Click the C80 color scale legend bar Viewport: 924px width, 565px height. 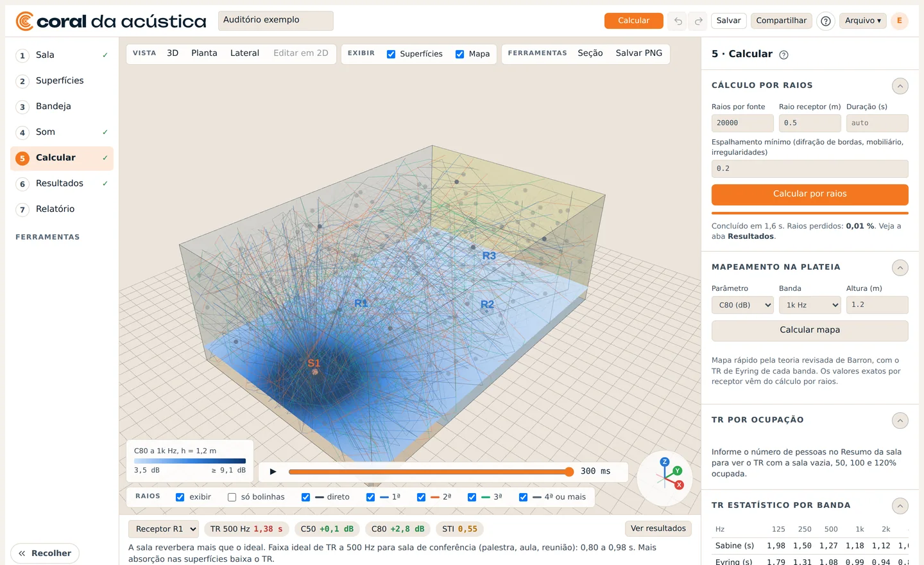coord(190,461)
